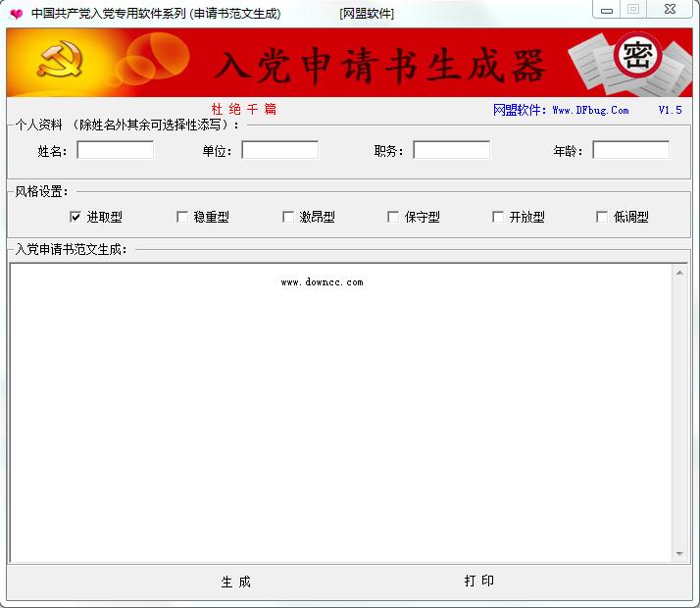Click the party emblem hammer and sickle logo
Image resolution: width=700 pixels, height=608 pixels.
(61, 62)
